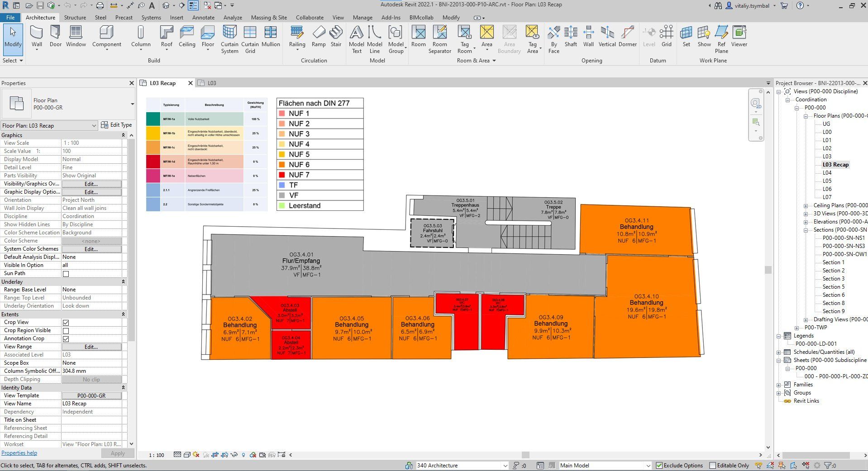
Task: Choose the Room Separator tool
Action: tap(439, 39)
